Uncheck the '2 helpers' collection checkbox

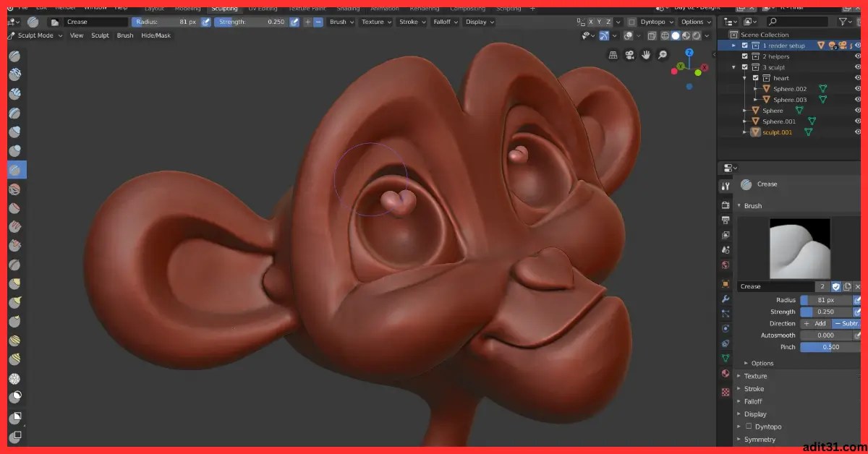[x=745, y=56]
